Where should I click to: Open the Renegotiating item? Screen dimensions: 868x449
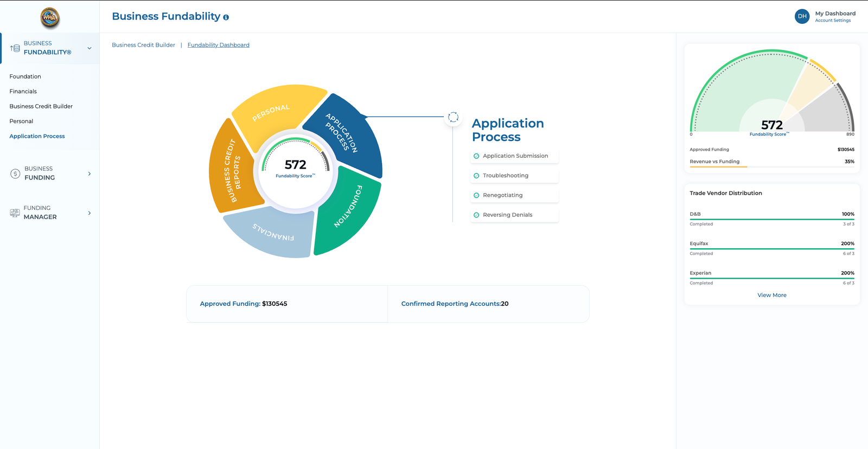514,195
